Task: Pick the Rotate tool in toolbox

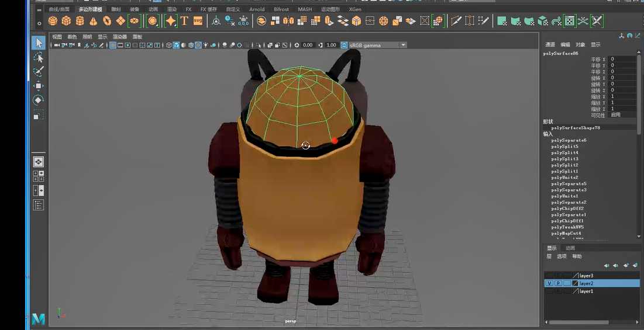Action: (x=39, y=100)
